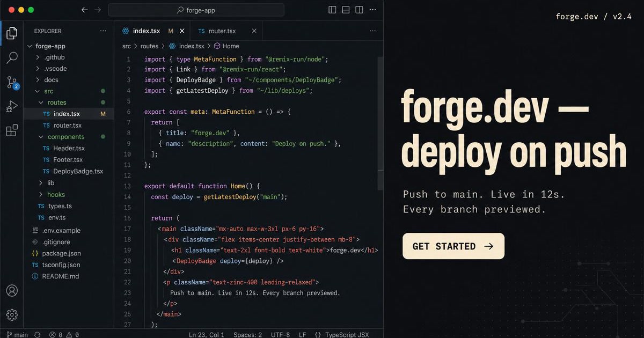Switch to the index.tsx editor tab
The image size is (644, 338).
click(152, 31)
